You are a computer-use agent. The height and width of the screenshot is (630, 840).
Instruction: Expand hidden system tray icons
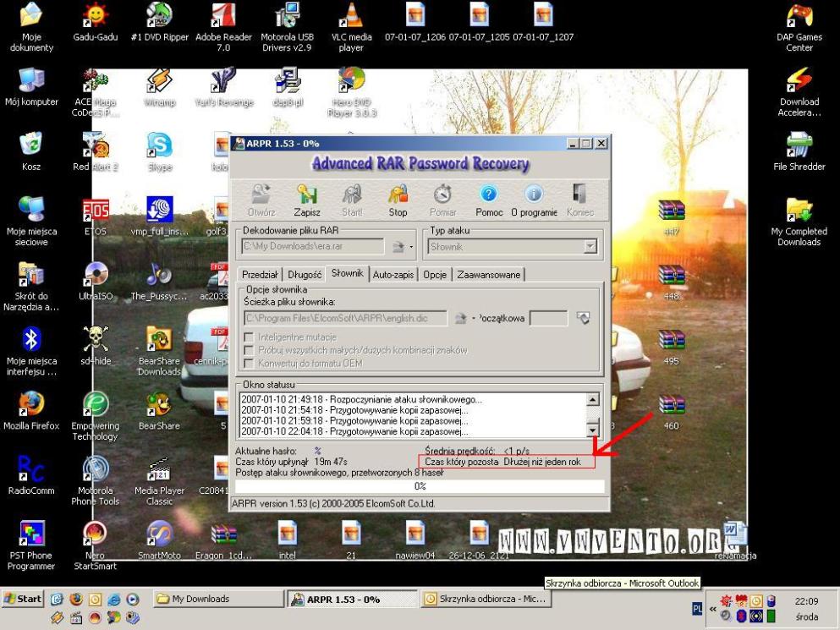pos(712,609)
